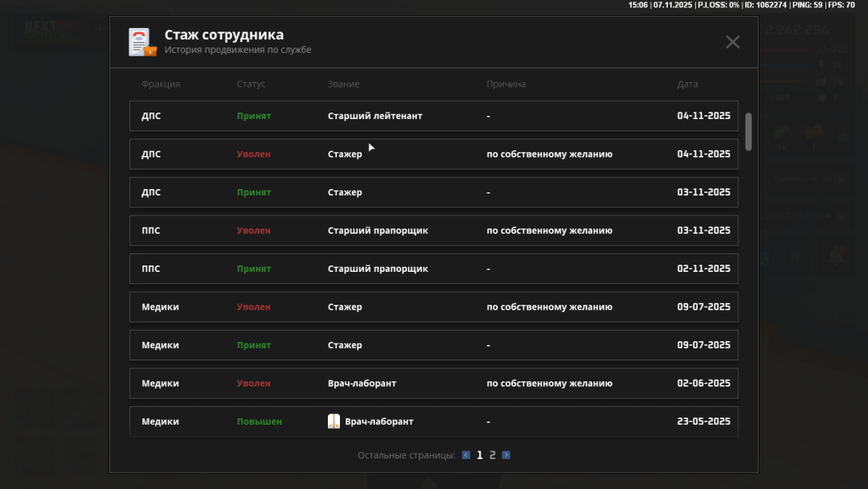Viewport: 868px width, 489px height.
Task: Close the Стаж сотрудника window
Action: [x=732, y=42]
